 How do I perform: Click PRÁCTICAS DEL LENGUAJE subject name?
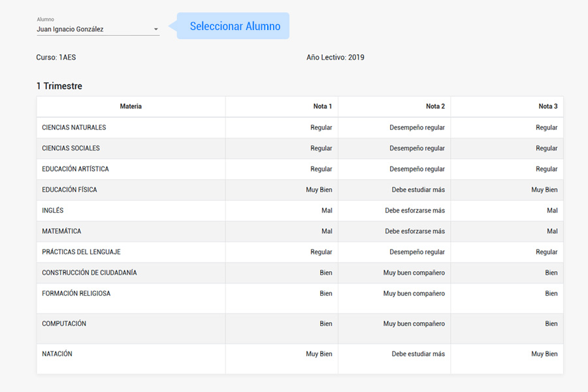(81, 252)
